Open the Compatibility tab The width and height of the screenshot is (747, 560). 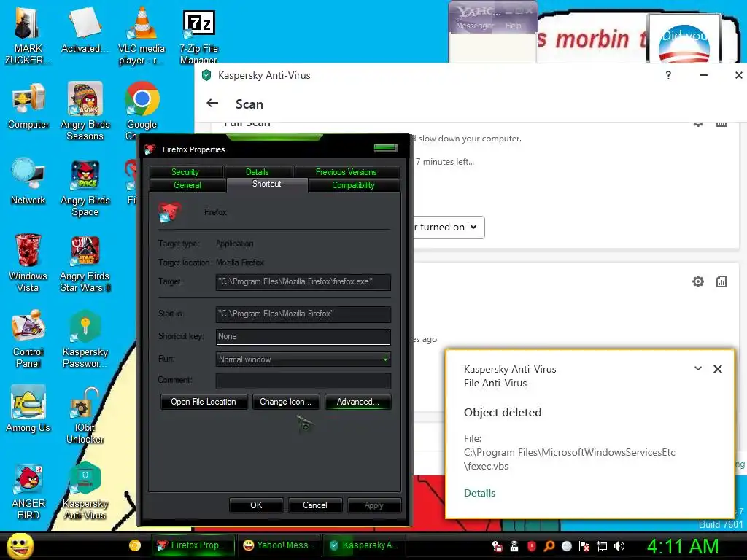click(354, 185)
